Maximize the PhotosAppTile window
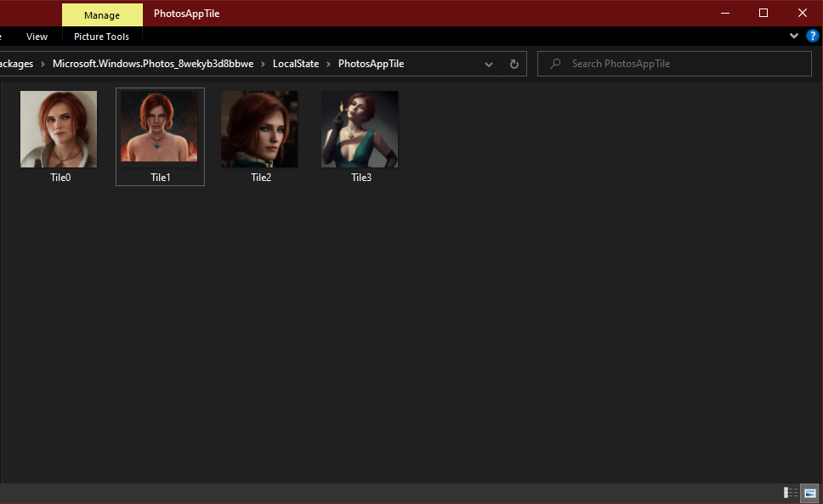 [x=763, y=13]
